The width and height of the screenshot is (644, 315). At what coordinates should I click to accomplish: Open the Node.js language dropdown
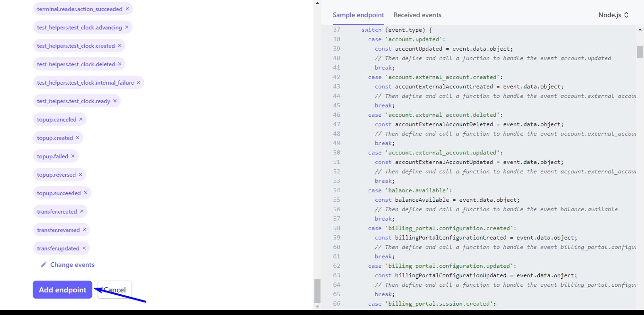[613, 15]
